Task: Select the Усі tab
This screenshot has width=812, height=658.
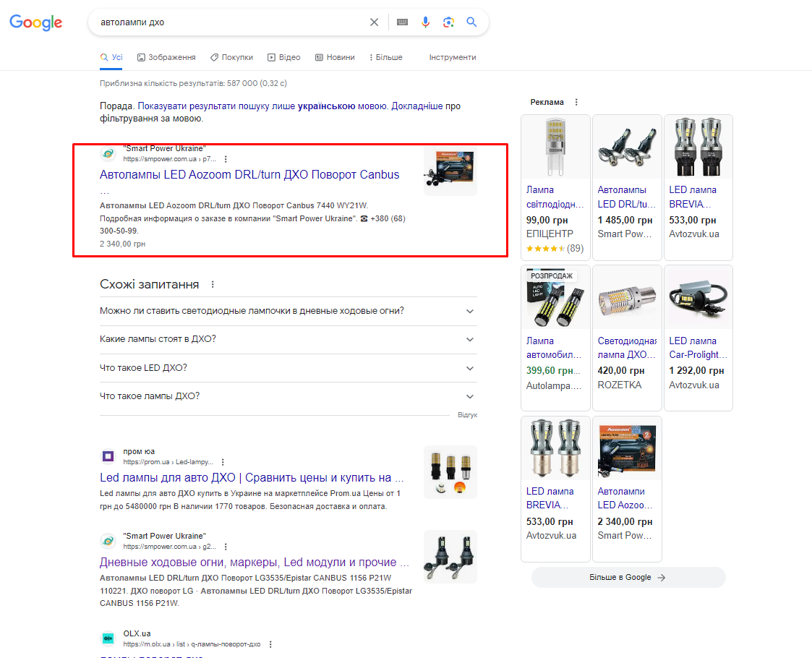Action: (111, 57)
